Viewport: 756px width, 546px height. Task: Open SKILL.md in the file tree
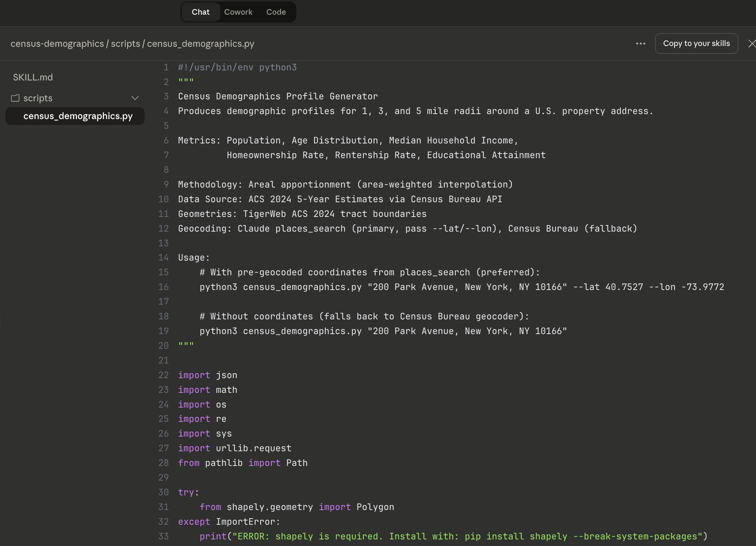coord(33,77)
